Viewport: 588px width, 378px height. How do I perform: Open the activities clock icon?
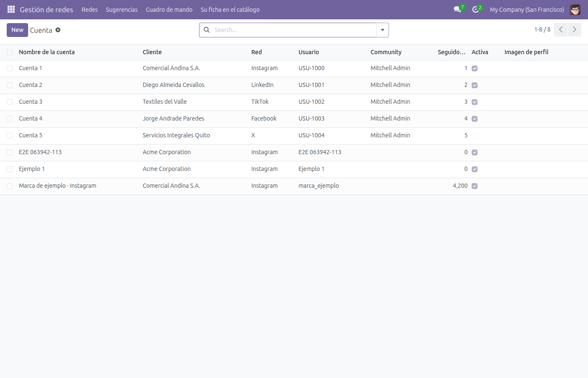[x=475, y=9]
